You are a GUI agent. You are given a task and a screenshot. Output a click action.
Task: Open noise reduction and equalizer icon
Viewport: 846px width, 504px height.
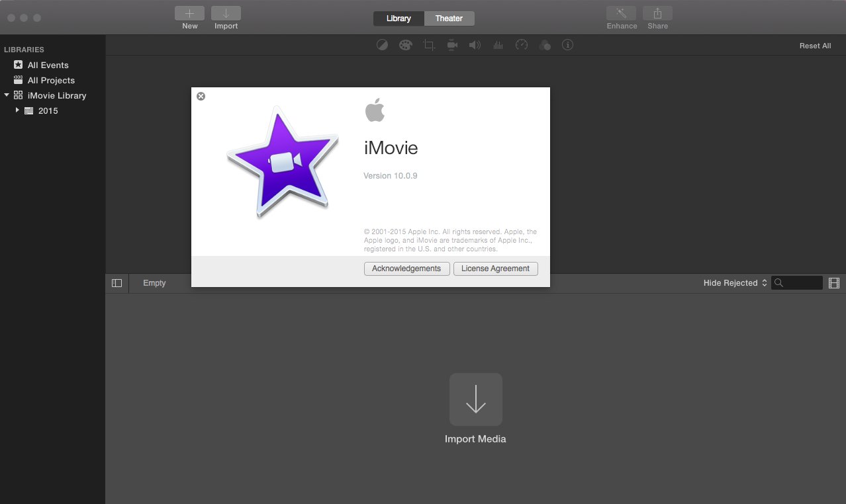coord(498,45)
